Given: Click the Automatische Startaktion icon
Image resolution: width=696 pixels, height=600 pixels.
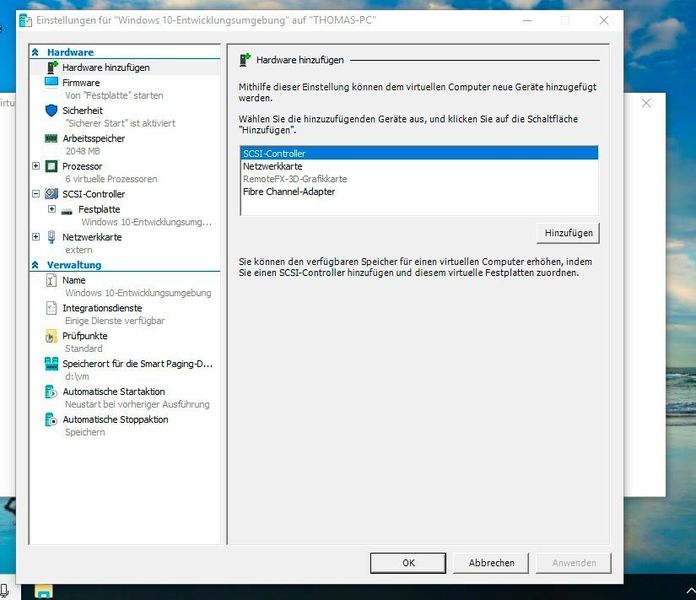Looking at the screenshot, I should click(x=51, y=392).
